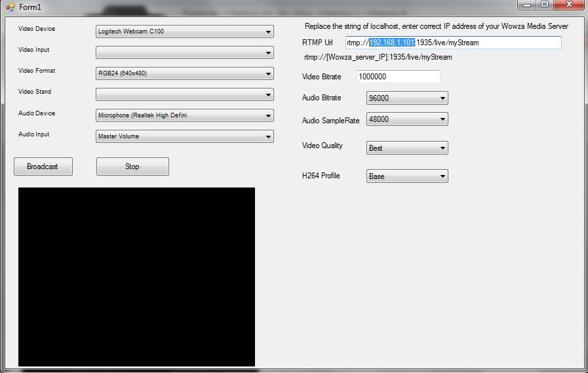
Task: Close the Form1 window
Action: click(x=567, y=5)
